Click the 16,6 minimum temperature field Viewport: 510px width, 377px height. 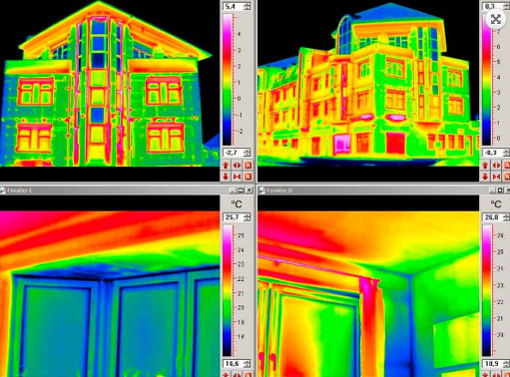coord(236,363)
